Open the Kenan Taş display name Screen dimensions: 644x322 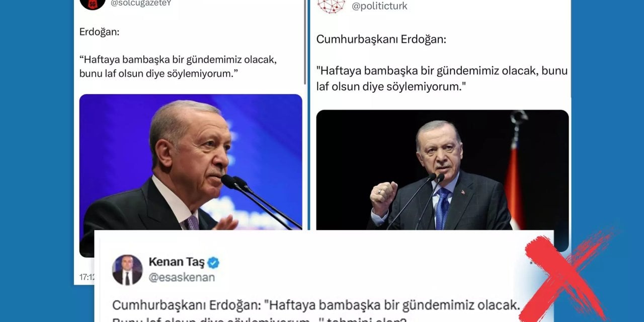[177, 262]
